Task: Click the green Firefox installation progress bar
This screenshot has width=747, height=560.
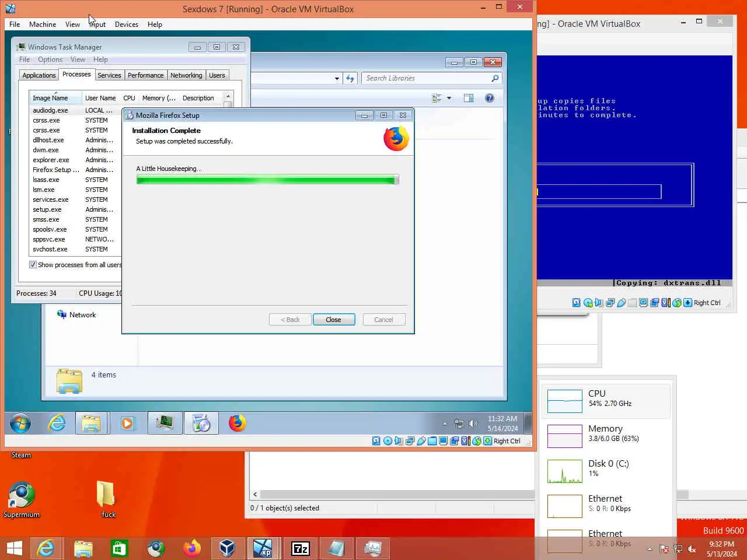Action: point(267,180)
